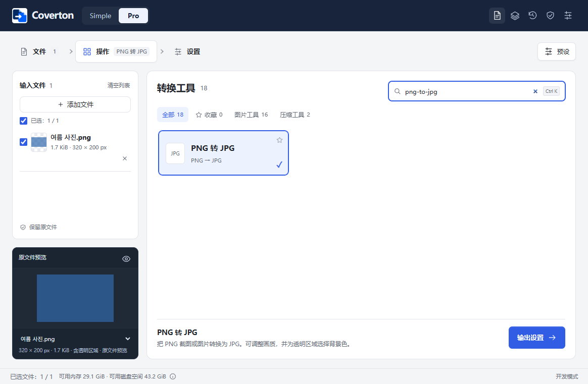Open the sliders icon in the header
This screenshot has height=384, width=588.
tap(568, 16)
